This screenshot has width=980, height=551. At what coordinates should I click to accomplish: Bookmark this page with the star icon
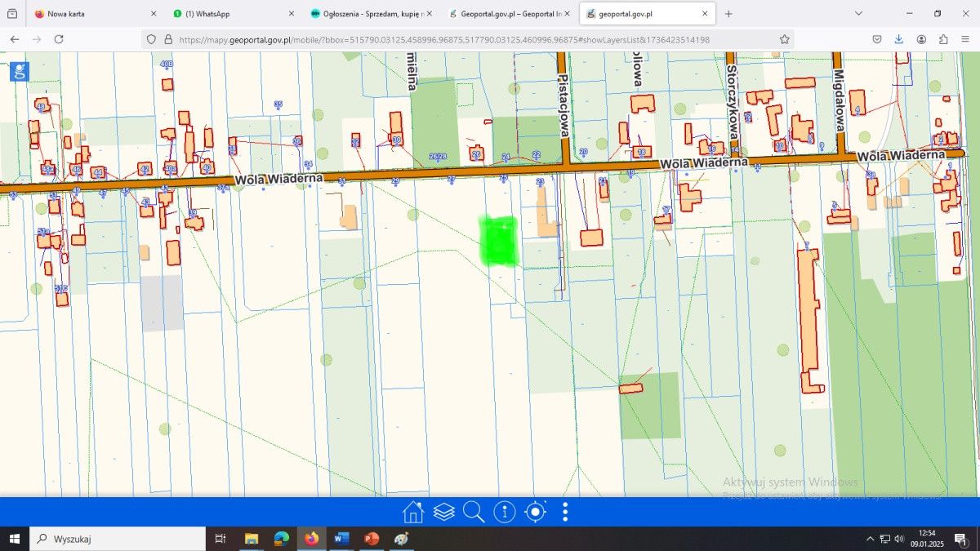click(784, 39)
